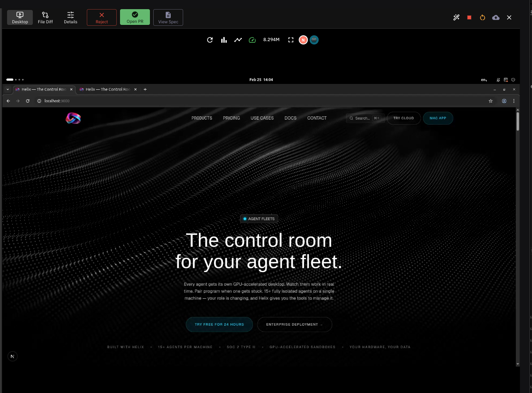
Task: Click the orange restart icon
Action: click(482, 17)
